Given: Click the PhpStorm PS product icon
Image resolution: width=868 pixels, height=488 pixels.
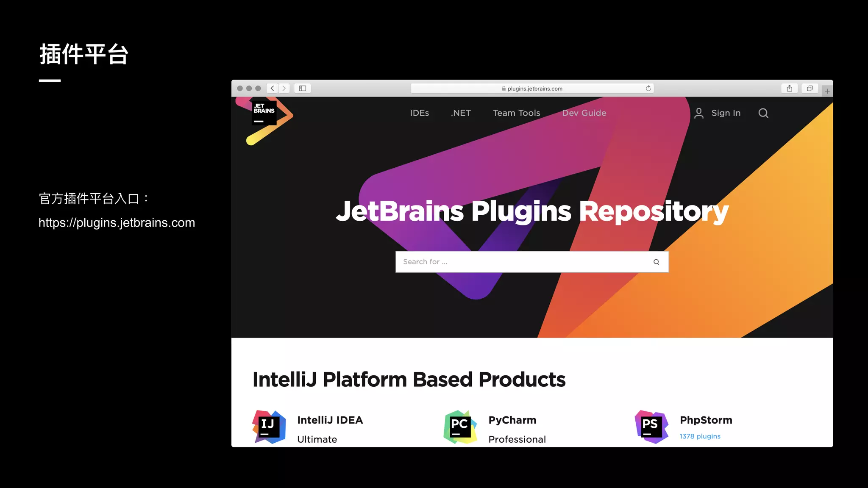Looking at the screenshot, I should click(651, 427).
